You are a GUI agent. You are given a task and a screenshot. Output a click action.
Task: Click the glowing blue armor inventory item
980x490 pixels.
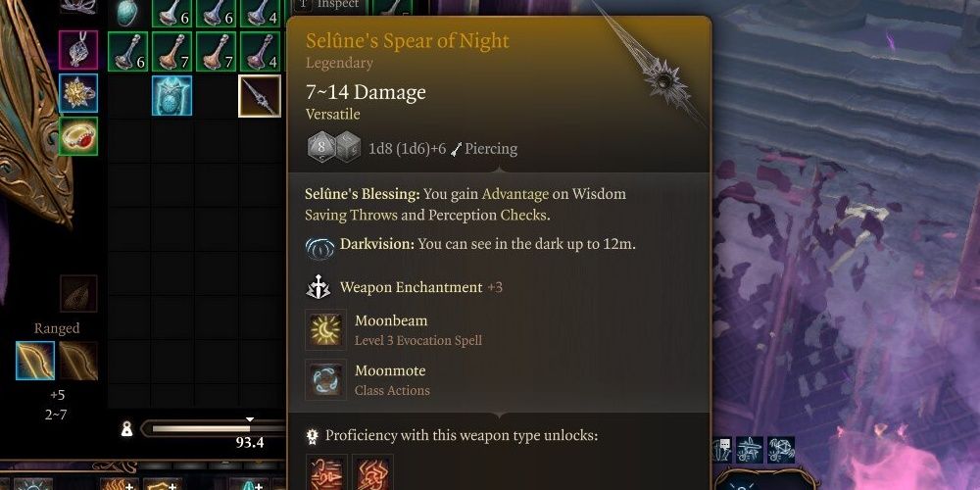171,96
